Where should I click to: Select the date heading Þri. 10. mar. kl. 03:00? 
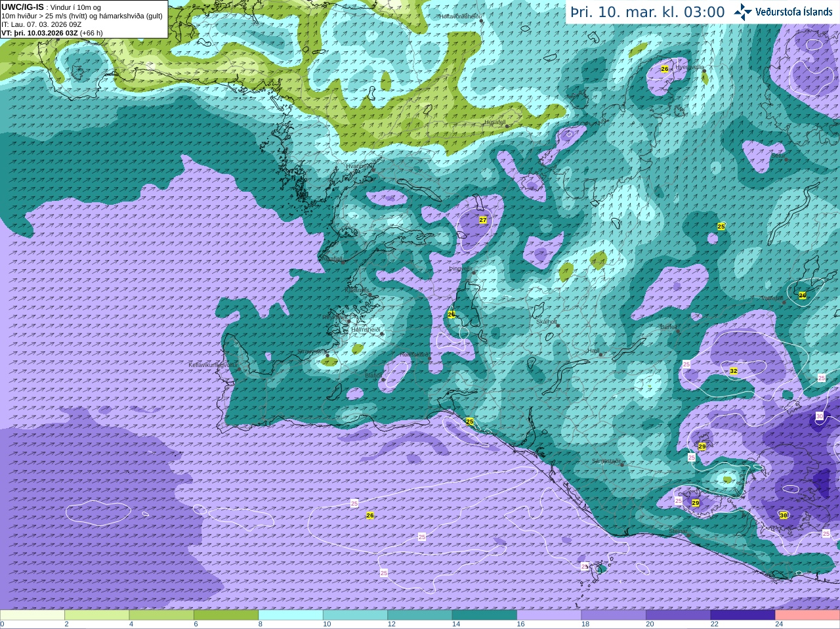pos(648,12)
